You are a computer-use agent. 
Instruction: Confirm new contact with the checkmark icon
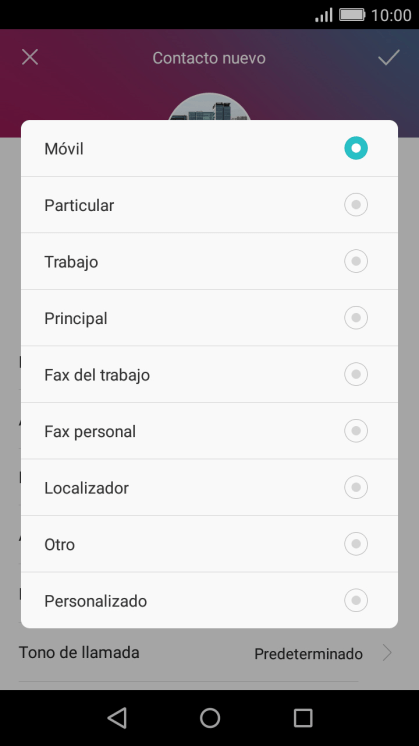point(389,58)
